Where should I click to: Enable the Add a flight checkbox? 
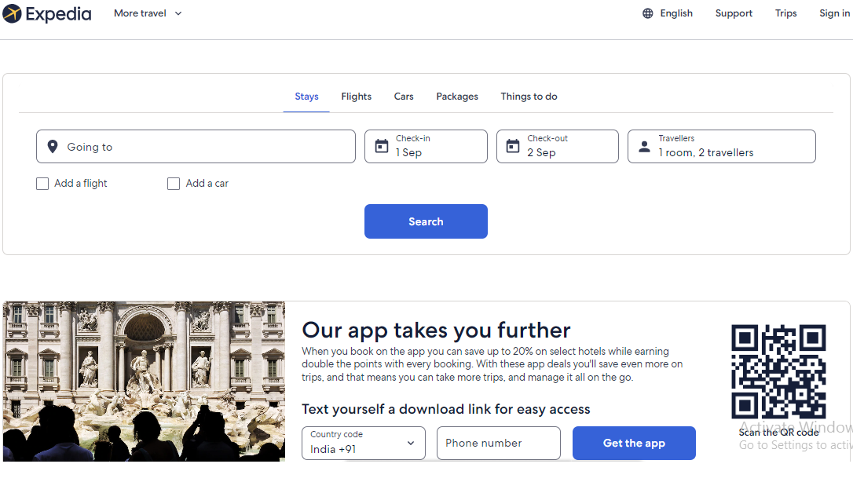point(42,184)
